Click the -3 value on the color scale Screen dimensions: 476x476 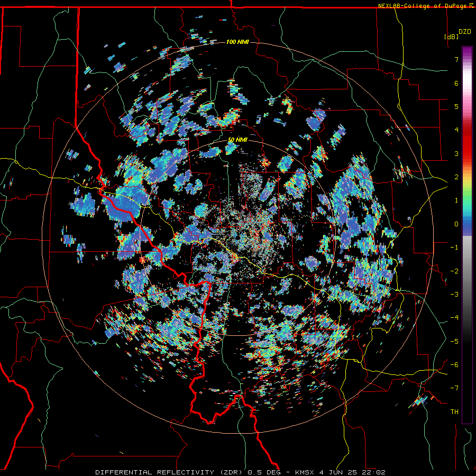tap(454, 295)
